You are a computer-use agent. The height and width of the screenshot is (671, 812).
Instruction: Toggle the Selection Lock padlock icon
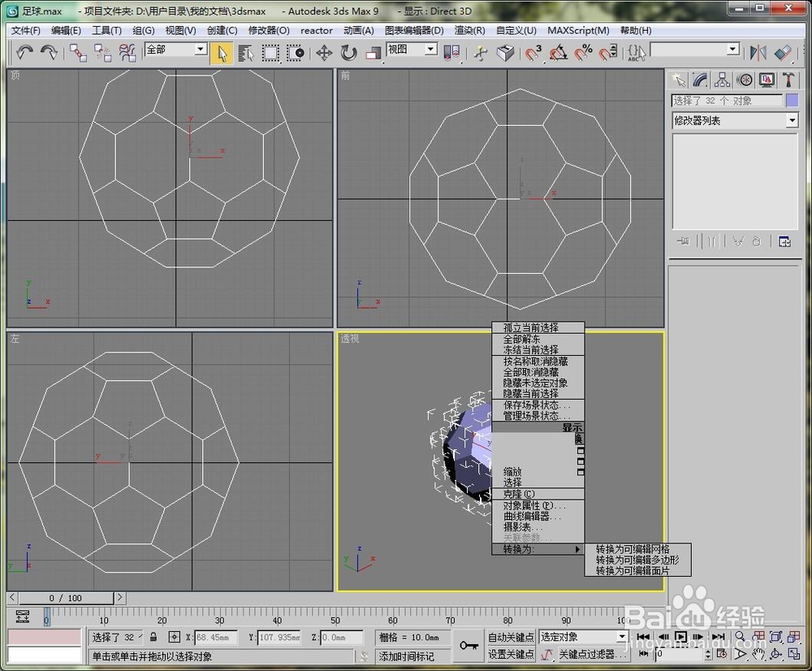tap(153, 637)
